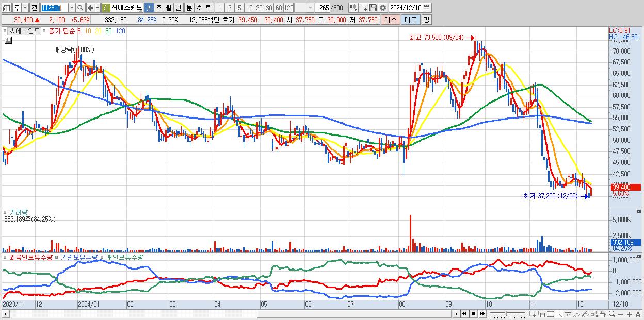This screenshot has height=320, width=644.
Task: Click the multi-line draw icon in bottom toolbar
Action: (586, 314)
